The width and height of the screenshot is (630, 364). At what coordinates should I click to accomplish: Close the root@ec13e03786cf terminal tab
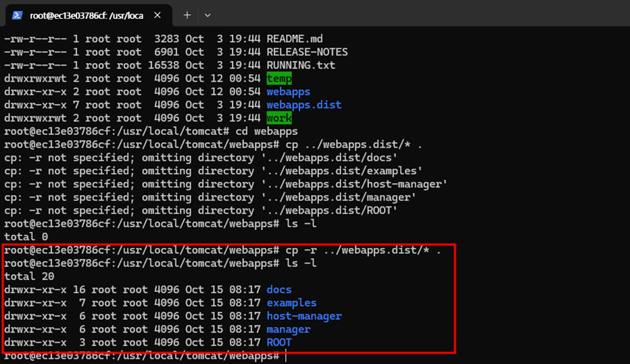[157, 15]
